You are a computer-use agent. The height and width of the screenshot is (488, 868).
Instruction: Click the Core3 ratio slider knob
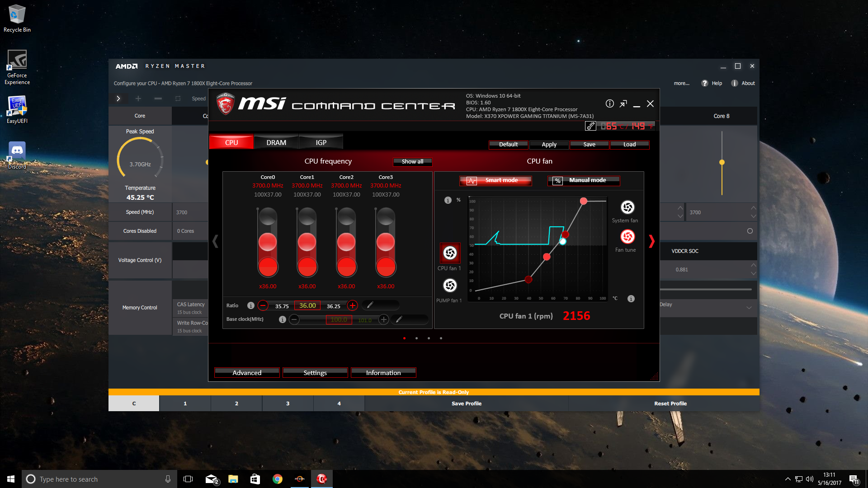(x=386, y=242)
